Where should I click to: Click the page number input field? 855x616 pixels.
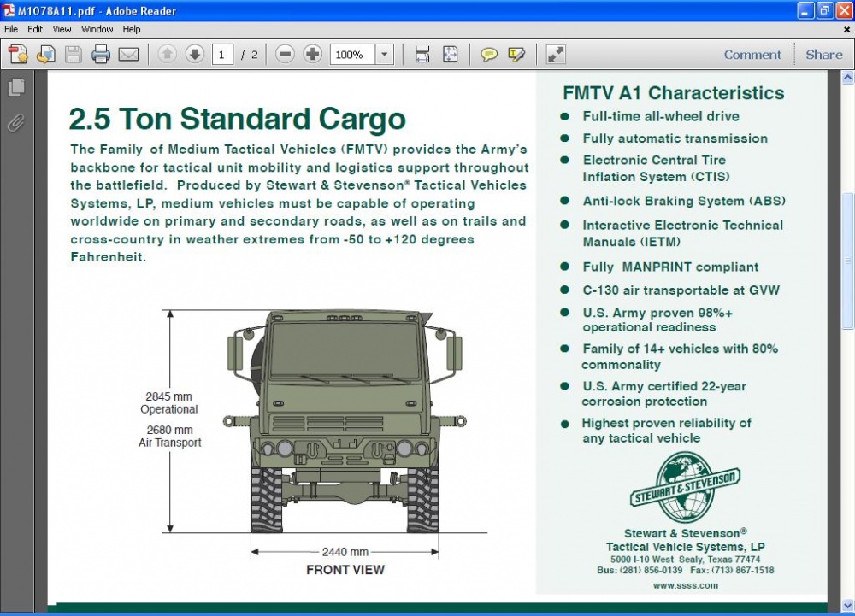222,55
